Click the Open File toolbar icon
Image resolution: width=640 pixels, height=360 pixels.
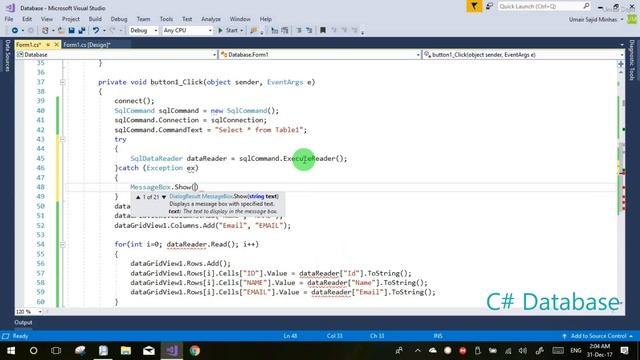(x=61, y=30)
